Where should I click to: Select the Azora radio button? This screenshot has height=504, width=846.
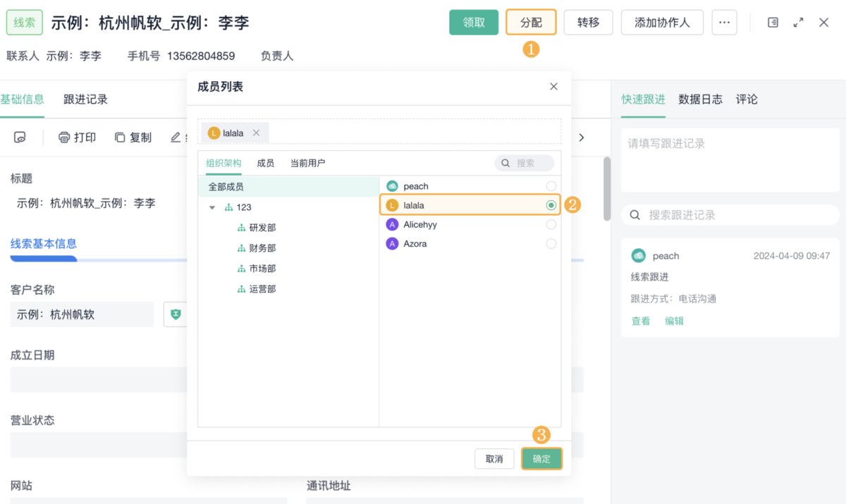click(551, 244)
